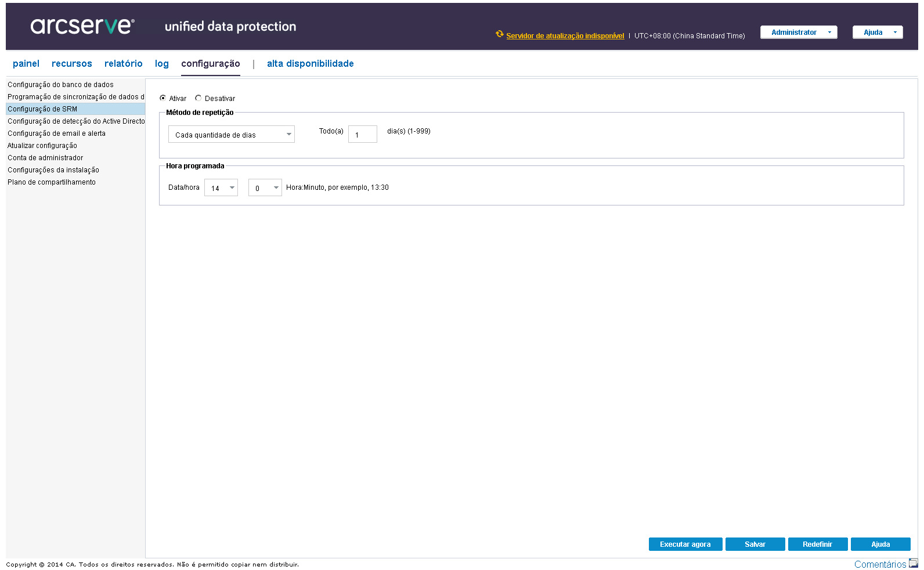Viewport: 924px width, 570px height.
Task: Select the Desativar radio button
Action: [x=198, y=98]
